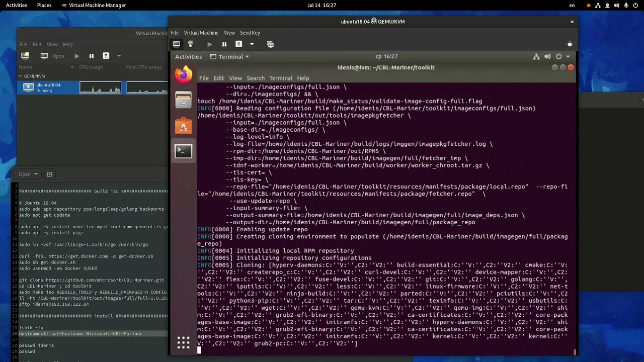Click the ubuntu18.04 CPU usage graph
This screenshot has width=644, height=362.
(x=100, y=87)
